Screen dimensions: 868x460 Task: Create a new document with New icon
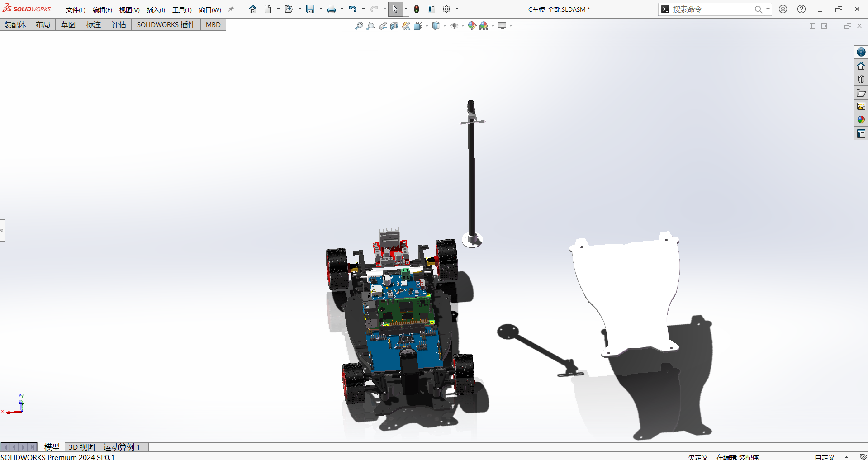[268, 9]
